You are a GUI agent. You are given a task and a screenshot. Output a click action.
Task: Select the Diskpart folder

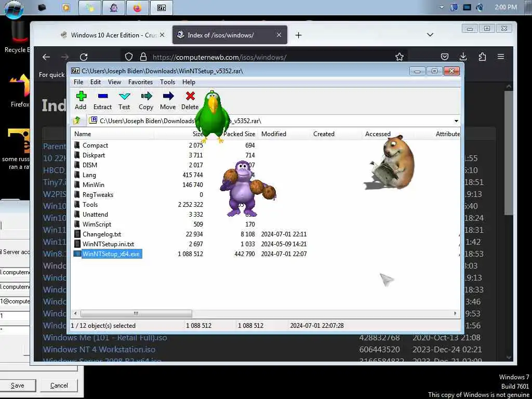(94, 155)
